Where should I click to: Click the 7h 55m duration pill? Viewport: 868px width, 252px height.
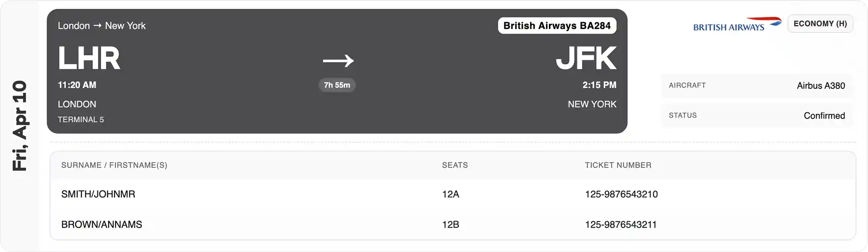click(337, 85)
